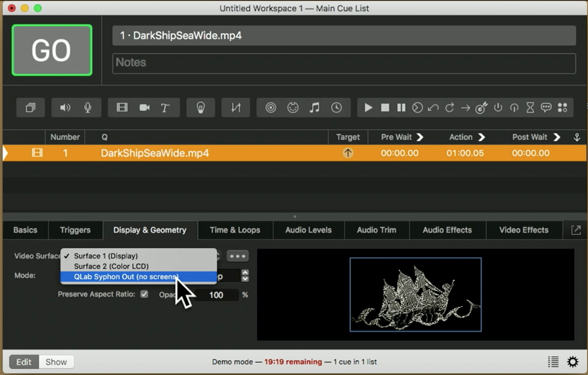The width and height of the screenshot is (588, 375).
Task: Choose QLab Syphon Out (no screens) surface
Action: point(139,277)
